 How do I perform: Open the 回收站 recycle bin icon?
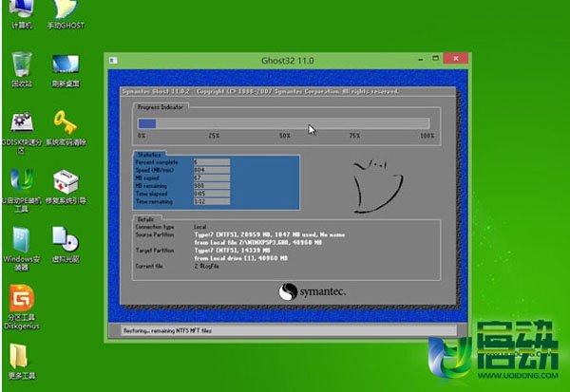click(x=22, y=69)
